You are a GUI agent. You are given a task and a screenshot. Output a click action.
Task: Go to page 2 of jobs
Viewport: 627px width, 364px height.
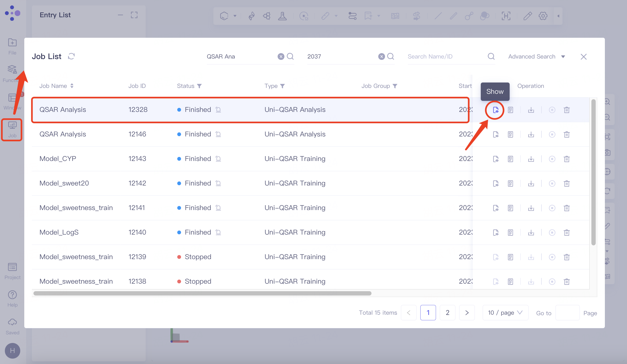pyautogui.click(x=447, y=313)
